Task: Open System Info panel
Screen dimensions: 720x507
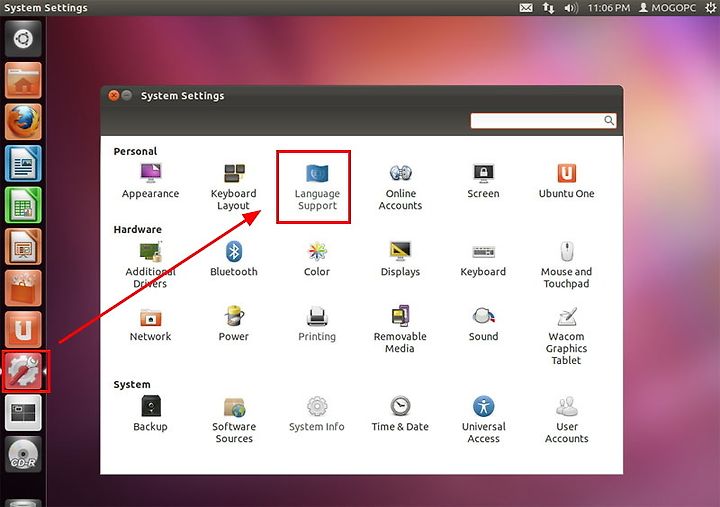Action: [x=317, y=414]
